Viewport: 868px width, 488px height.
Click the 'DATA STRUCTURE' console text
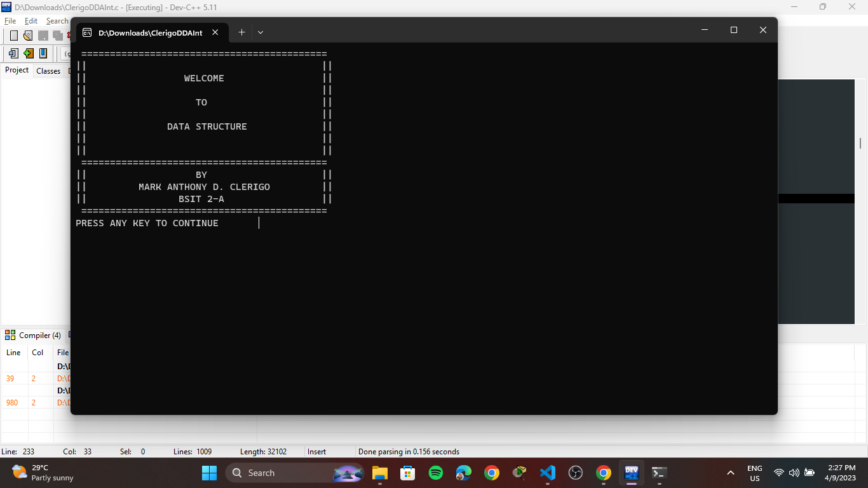point(207,126)
